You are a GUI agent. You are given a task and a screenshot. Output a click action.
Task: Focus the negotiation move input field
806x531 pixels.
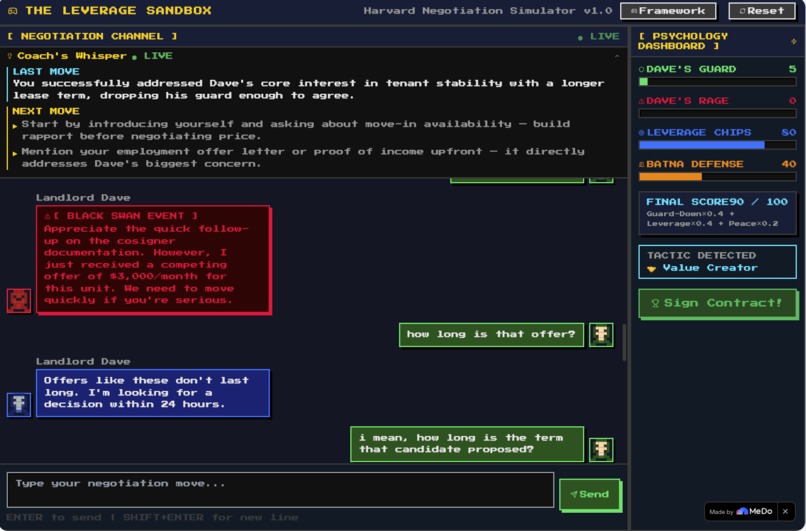[280, 490]
